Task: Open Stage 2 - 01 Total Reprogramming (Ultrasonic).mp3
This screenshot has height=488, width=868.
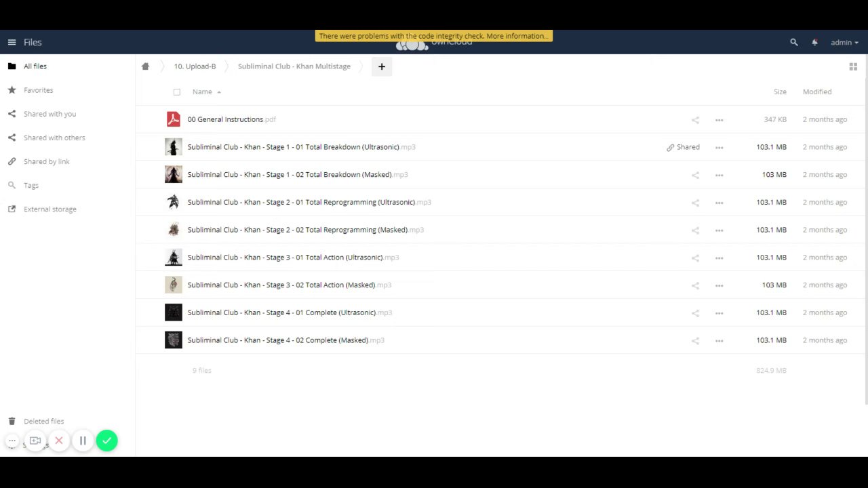Action: [309, 202]
